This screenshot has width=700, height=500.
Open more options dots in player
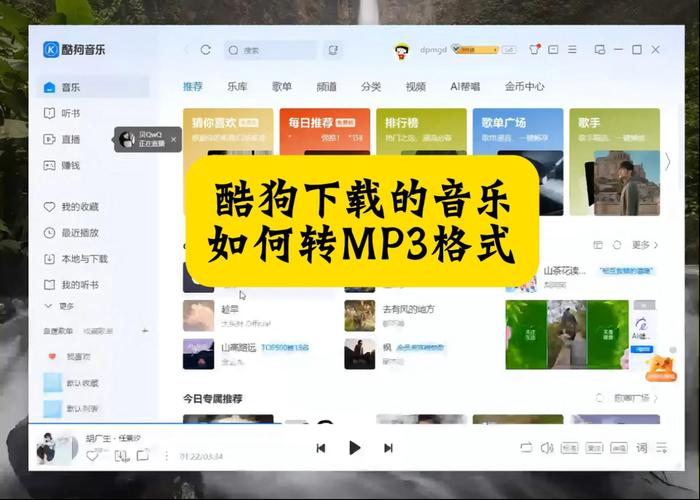click(x=167, y=456)
